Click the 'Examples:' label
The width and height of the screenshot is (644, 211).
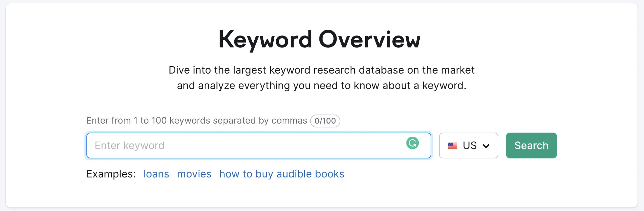click(111, 174)
